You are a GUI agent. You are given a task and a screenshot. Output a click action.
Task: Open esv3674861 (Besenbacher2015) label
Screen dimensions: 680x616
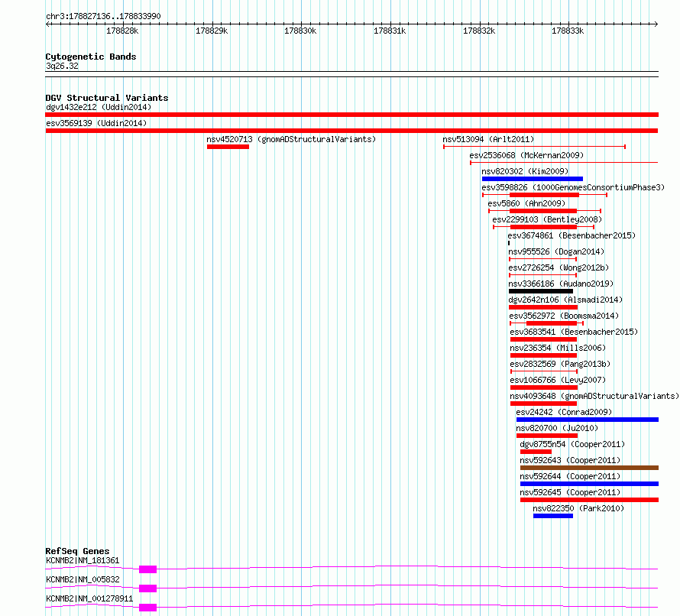(572, 235)
